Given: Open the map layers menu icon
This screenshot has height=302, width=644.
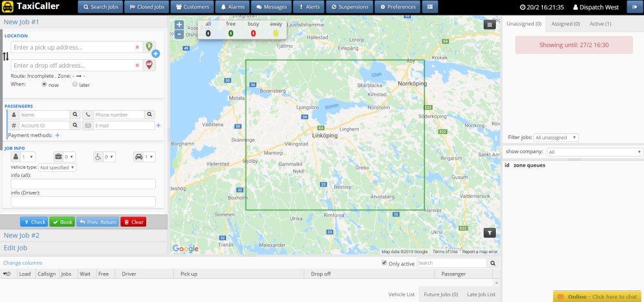Looking at the screenshot, I should (489, 24).
